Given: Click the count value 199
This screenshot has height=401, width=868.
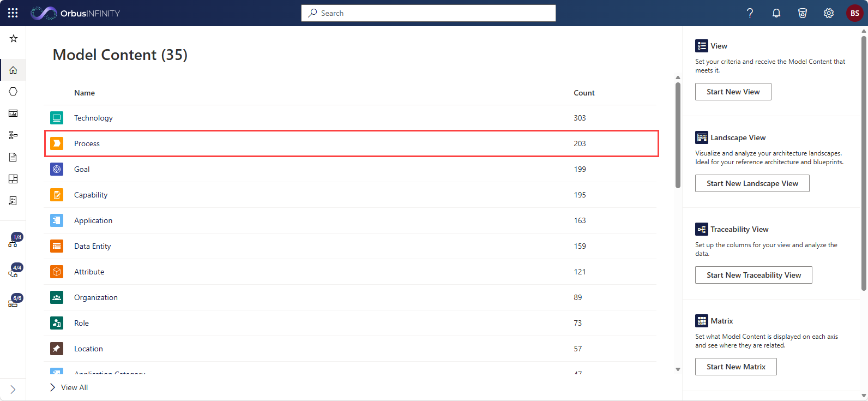Looking at the screenshot, I should (580, 169).
